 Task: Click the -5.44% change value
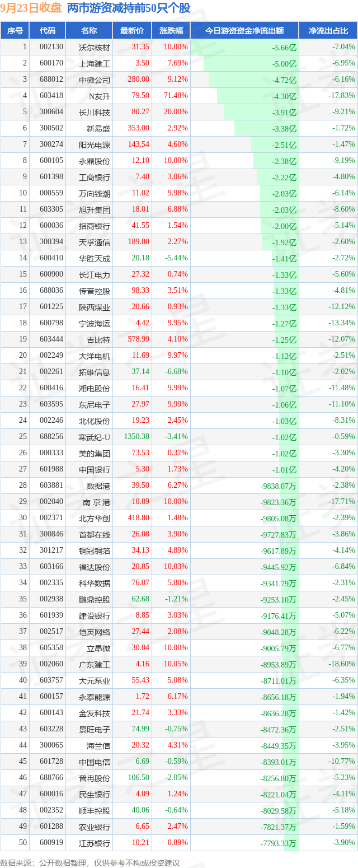coord(176,258)
